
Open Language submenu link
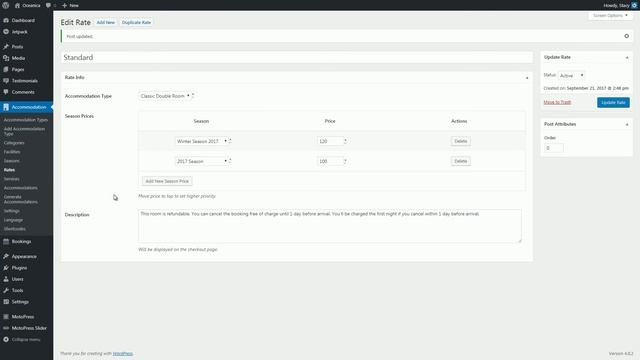pos(13,220)
